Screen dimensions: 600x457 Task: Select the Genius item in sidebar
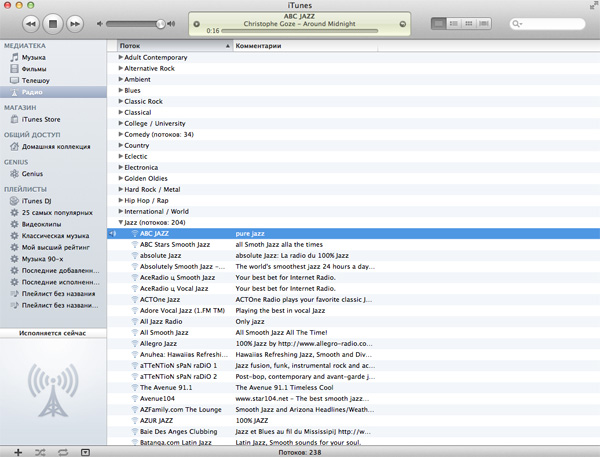pyautogui.click(x=32, y=174)
